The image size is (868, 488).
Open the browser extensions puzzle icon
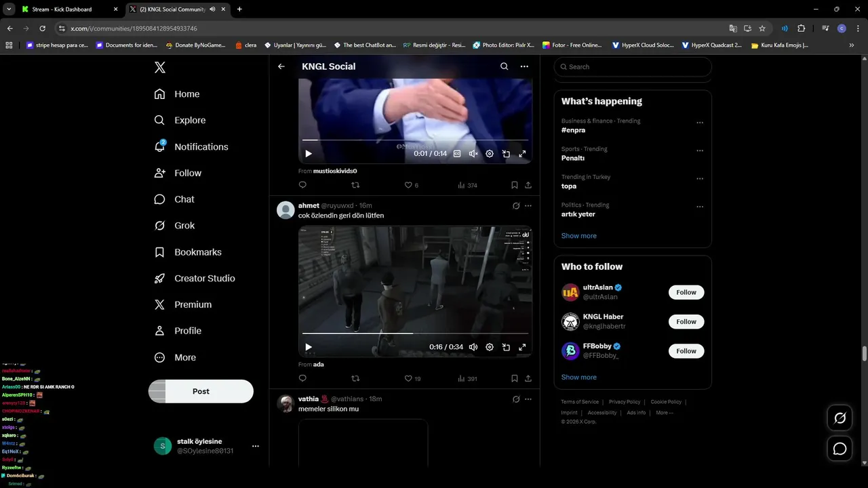pyautogui.click(x=801, y=28)
